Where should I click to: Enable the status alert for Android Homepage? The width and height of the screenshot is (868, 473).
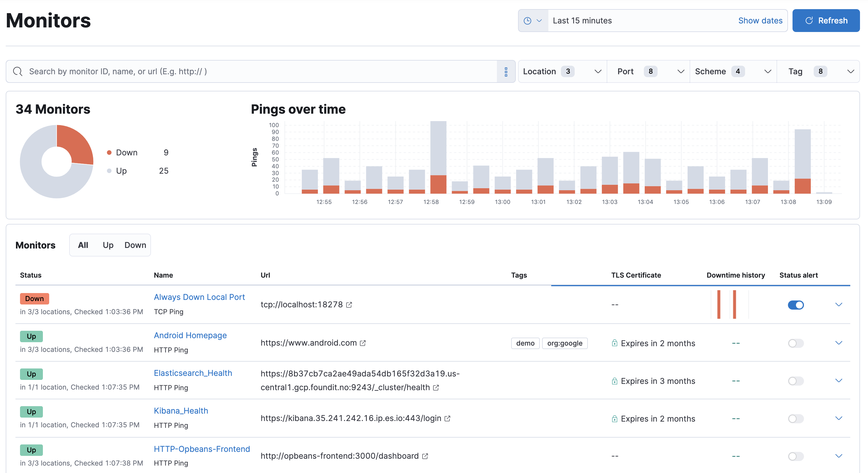click(796, 343)
